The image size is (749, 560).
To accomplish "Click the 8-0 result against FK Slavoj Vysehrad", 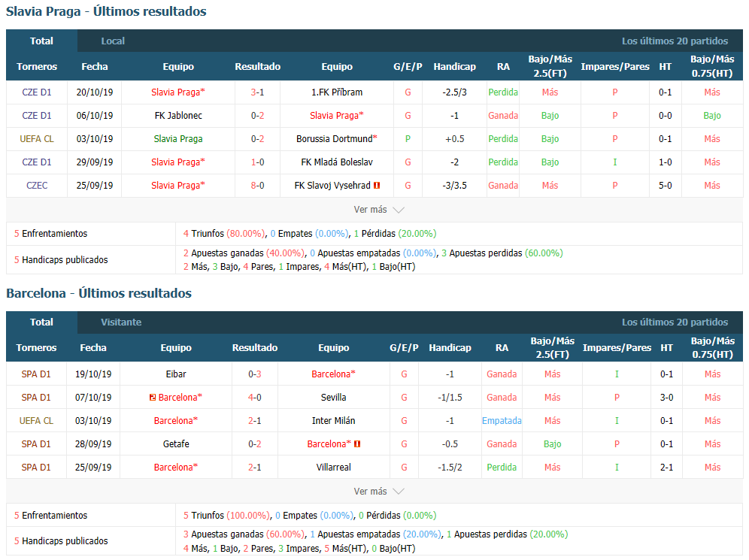I will [x=257, y=185].
